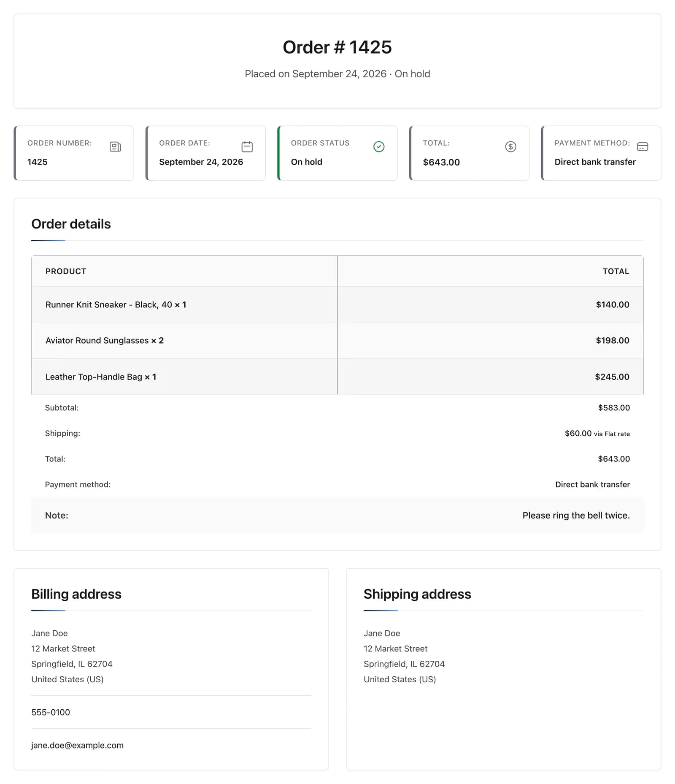675x784 pixels.
Task: Click the Billing address heading
Action: (76, 594)
